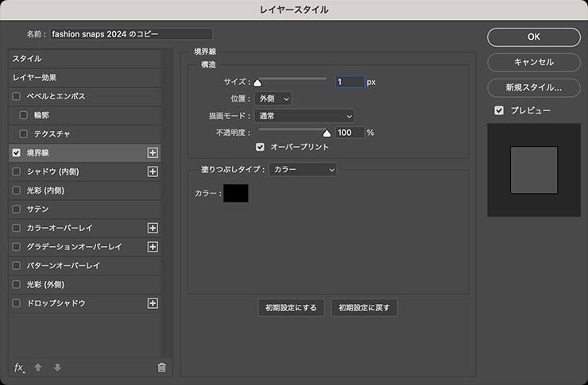
Task: Open the 塗りつぶしタイプ dropdown
Action: (x=303, y=169)
